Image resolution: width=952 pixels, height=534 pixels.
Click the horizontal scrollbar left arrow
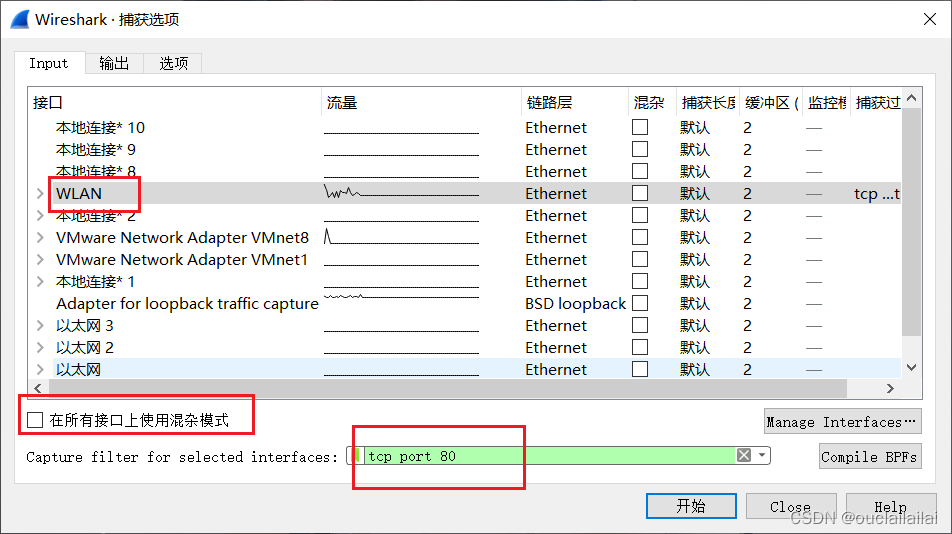[38, 388]
